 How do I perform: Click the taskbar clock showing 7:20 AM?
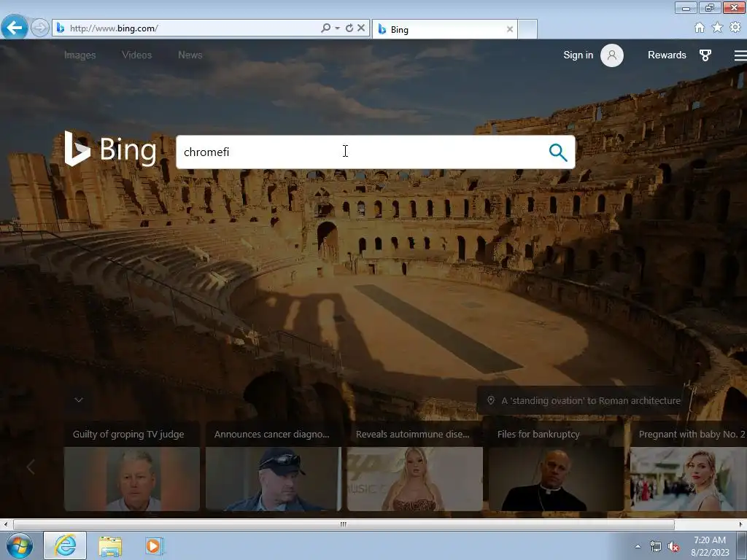tap(710, 545)
